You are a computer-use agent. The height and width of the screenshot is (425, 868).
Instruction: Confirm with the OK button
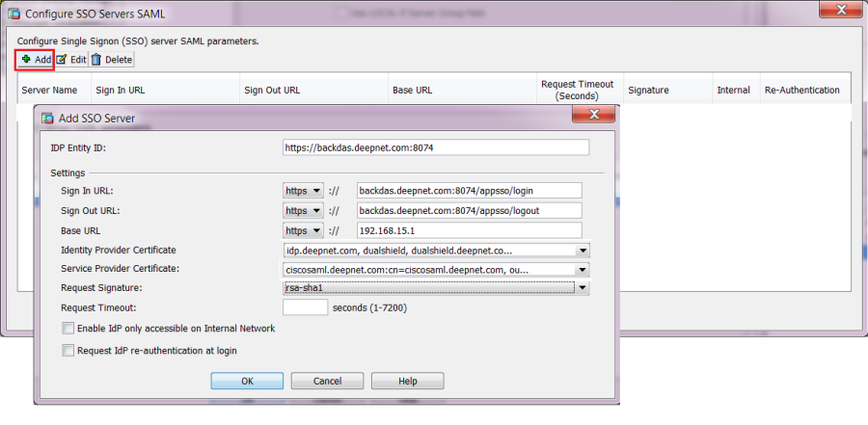point(247,382)
